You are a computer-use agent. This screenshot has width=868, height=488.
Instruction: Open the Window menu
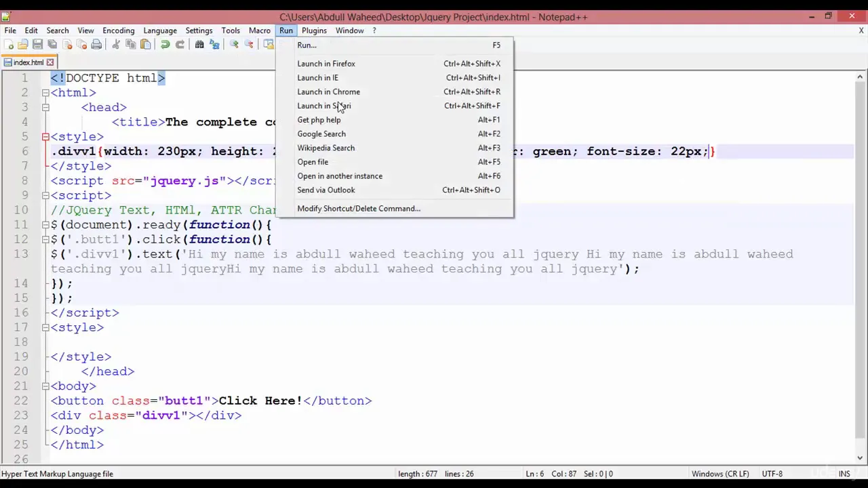pyautogui.click(x=349, y=30)
